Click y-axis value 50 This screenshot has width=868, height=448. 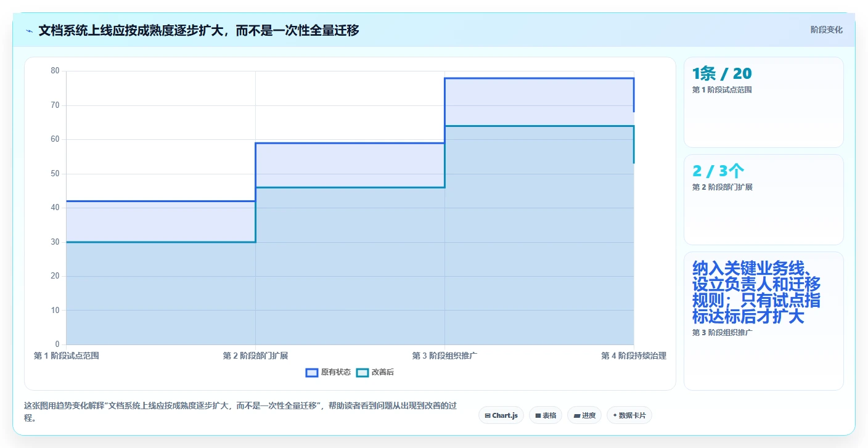click(x=55, y=174)
